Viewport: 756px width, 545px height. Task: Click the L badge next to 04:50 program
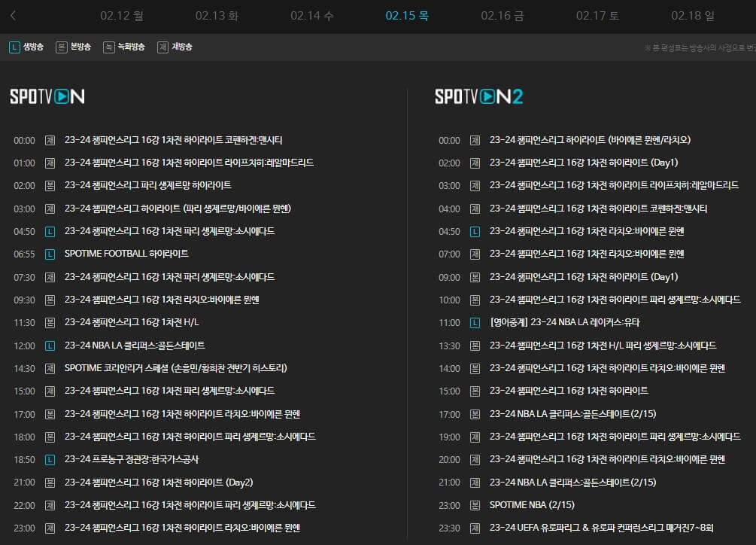point(49,231)
